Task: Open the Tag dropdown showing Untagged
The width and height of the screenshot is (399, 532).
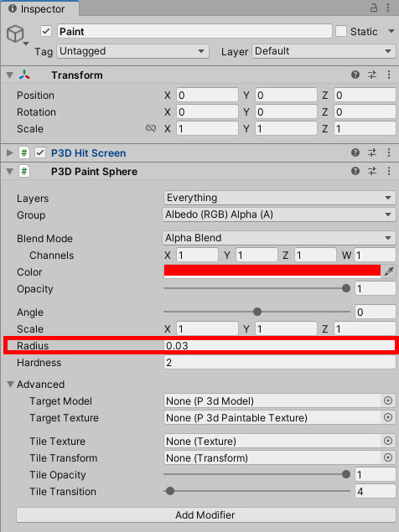Action: click(x=132, y=51)
